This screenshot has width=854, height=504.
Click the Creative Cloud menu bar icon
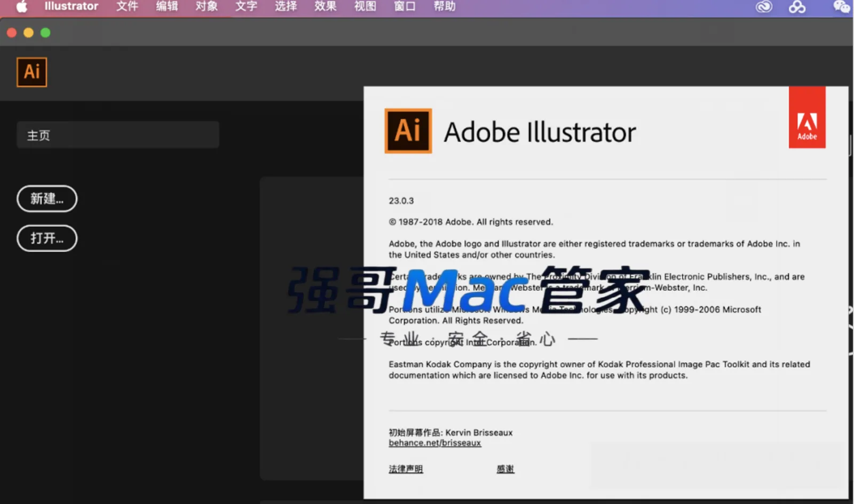[x=764, y=6]
